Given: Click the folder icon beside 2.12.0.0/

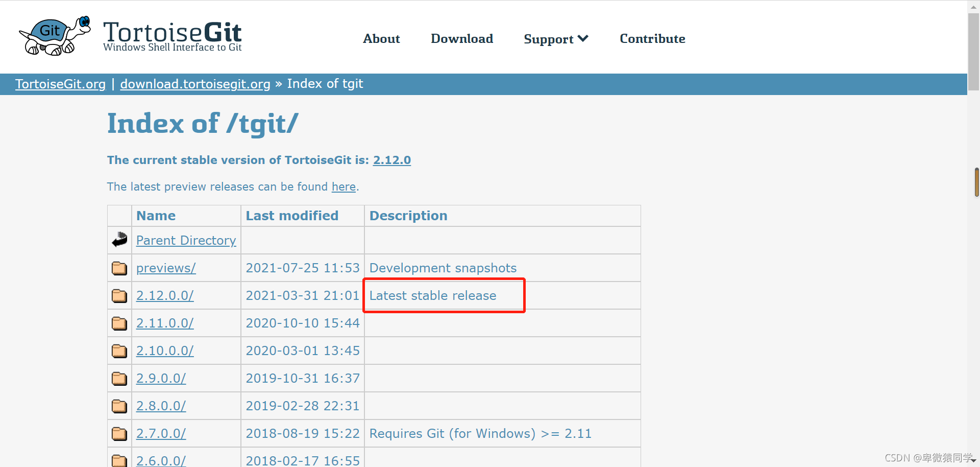Looking at the screenshot, I should click(119, 295).
